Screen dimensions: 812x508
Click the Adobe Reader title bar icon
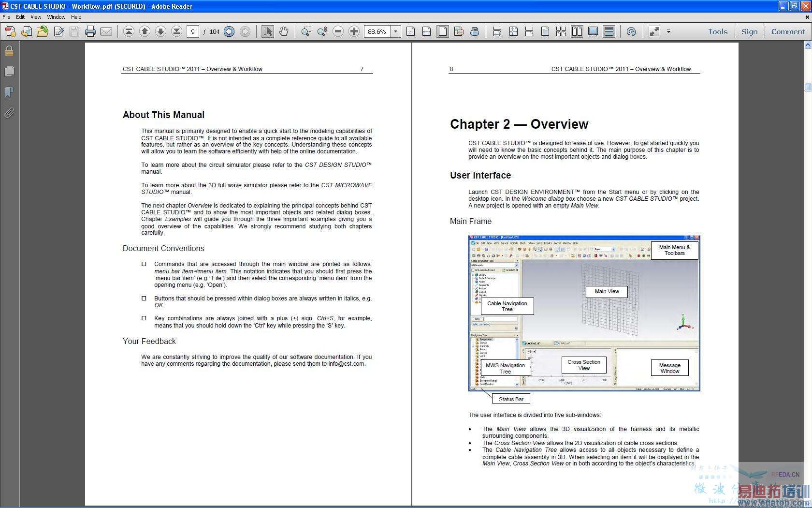tap(5, 6)
